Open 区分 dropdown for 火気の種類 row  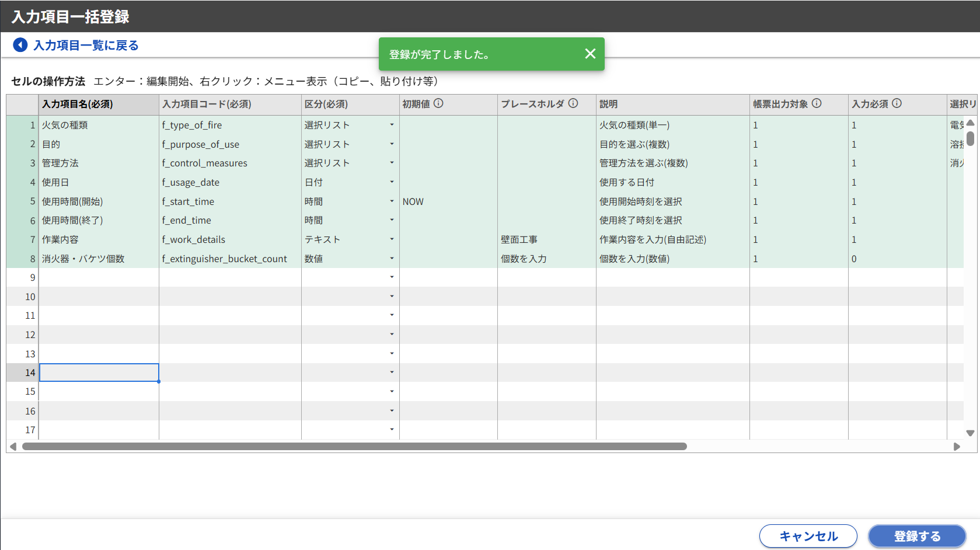[392, 125]
